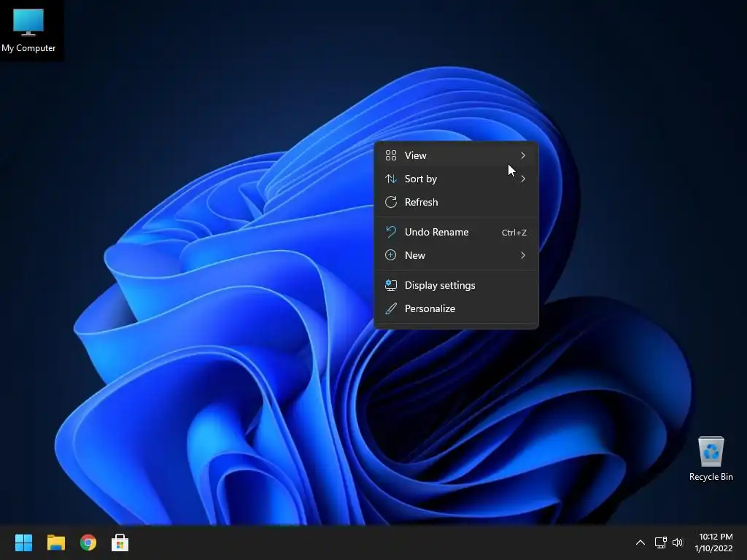The height and width of the screenshot is (560, 747).
Task: Launch File Explorer from the taskbar
Action: click(x=55, y=542)
